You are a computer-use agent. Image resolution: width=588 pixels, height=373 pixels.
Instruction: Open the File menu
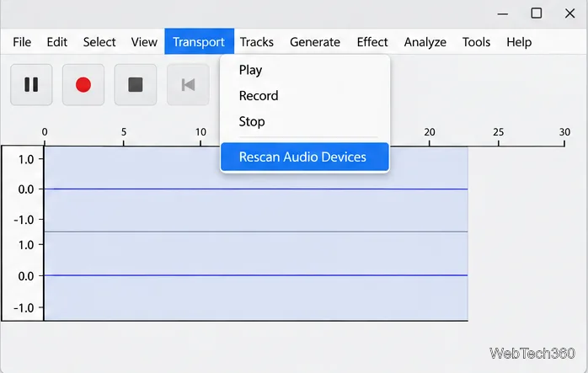pos(22,42)
